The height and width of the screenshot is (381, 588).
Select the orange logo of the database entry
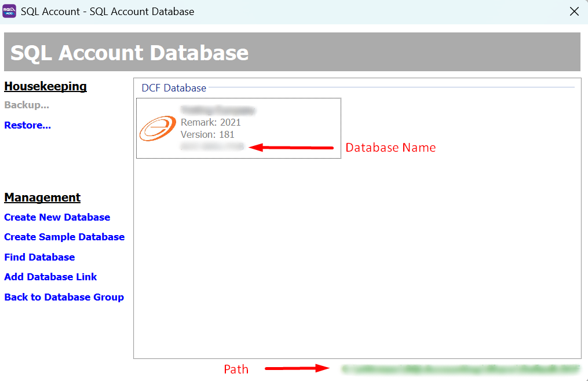point(158,128)
